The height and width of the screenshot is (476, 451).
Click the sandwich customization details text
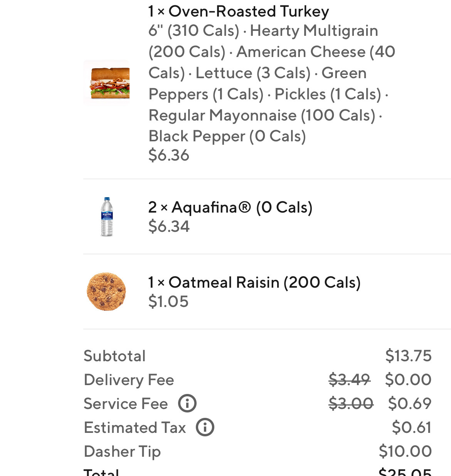click(272, 83)
